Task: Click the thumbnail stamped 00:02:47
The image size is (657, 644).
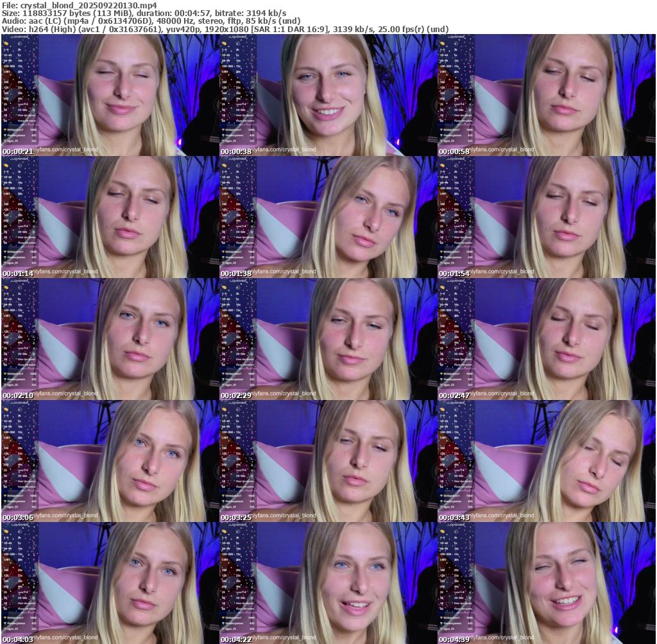Action: pyautogui.click(x=546, y=339)
